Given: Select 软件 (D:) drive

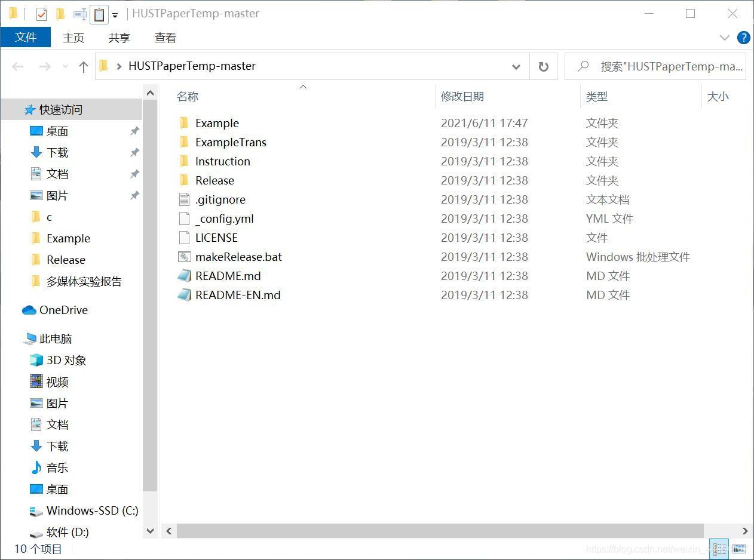Looking at the screenshot, I should point(59,532).
